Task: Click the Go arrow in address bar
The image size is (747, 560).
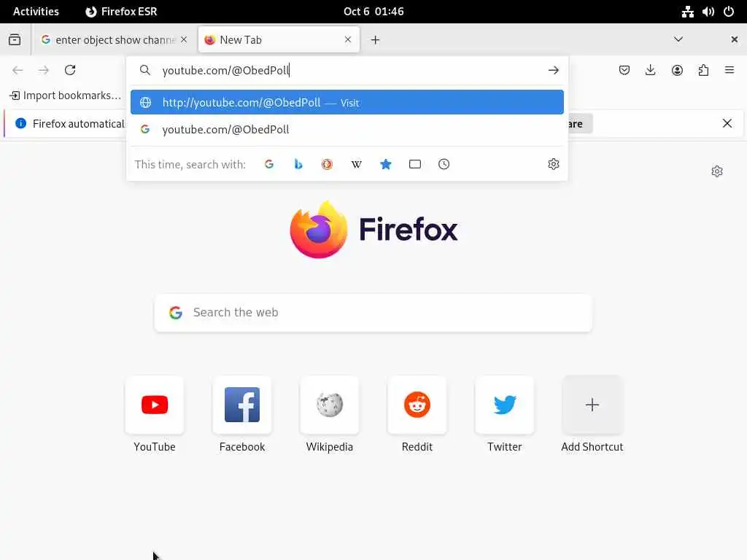Action: pos(554,71)
